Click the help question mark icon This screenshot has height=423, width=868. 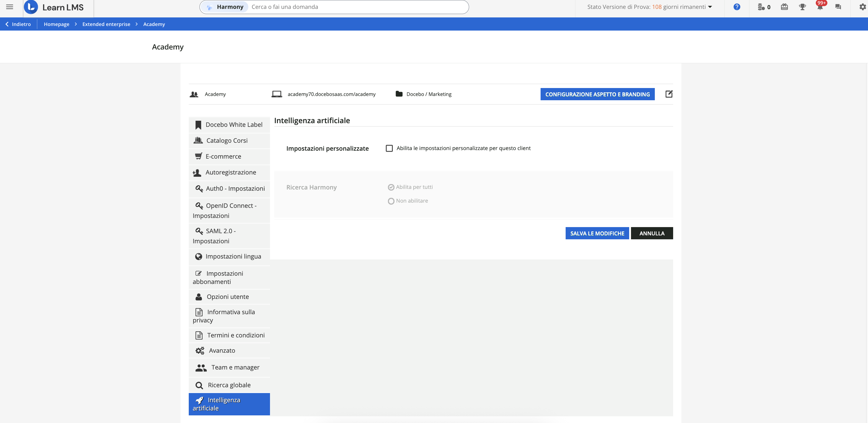pyautogui.click(x=737, y=7)
